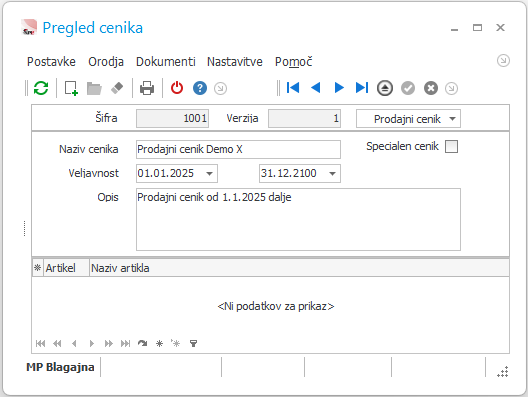The image size is (528, 397).
Task: Toggle the Specialen cenik checkbox
Action: pos(451,146)
